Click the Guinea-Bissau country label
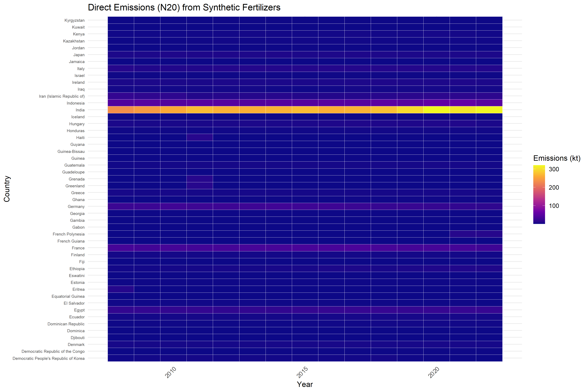The height and width of the screenshot is (392, 588). pos(71,152)
